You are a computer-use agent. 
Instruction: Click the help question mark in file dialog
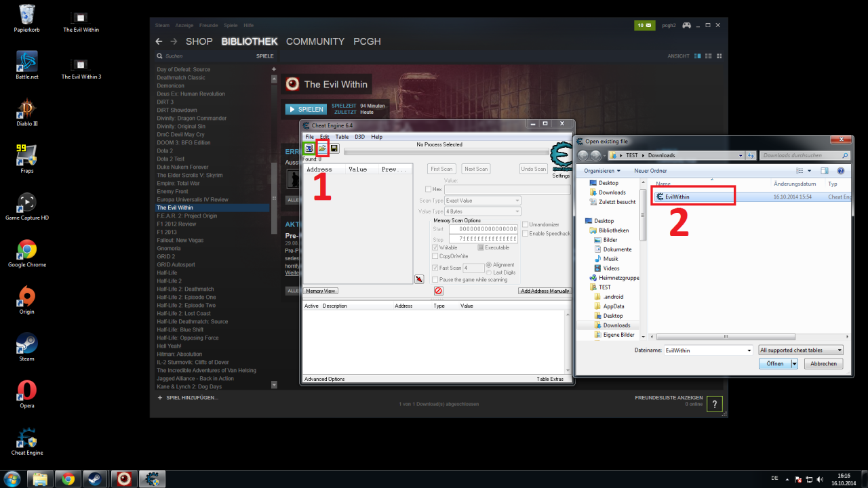tap(841, 171)
